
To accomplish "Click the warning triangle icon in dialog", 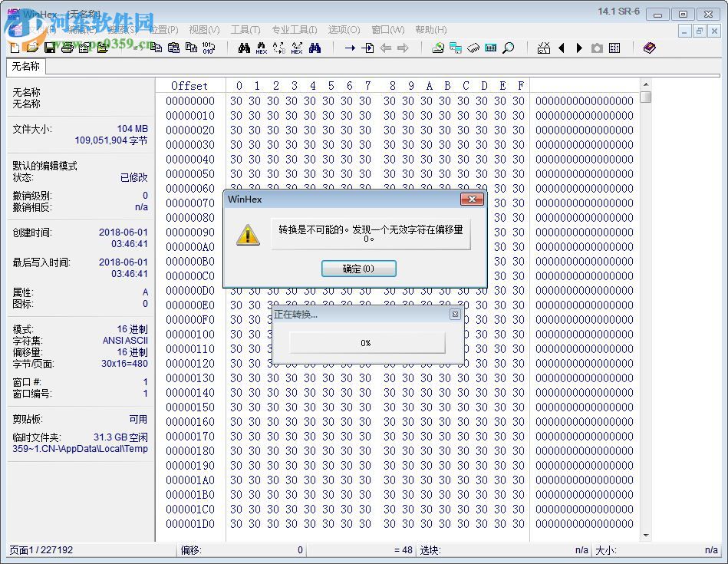I will 248,235.
